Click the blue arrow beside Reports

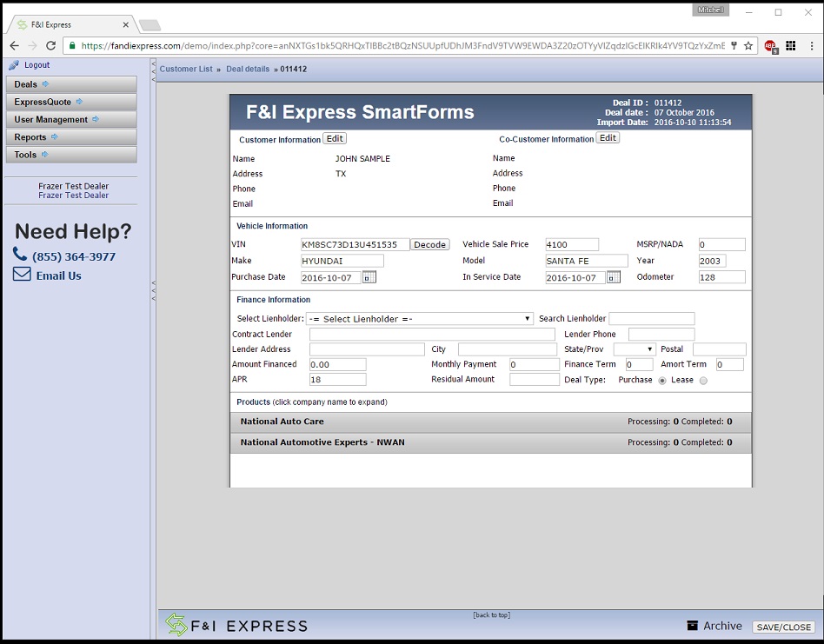55,136
